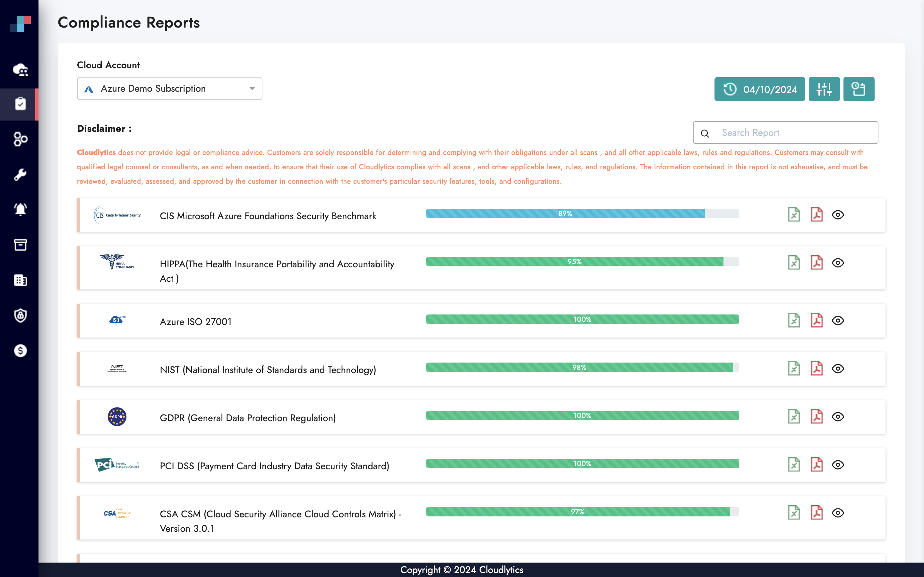Screen dimensions: 924x577
Task: Download Excel report for CIS Azure Benchmark
Action: [794, 214]
